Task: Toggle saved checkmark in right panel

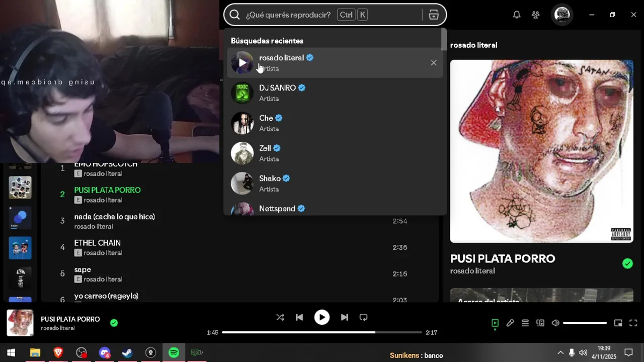Action: 627,263
